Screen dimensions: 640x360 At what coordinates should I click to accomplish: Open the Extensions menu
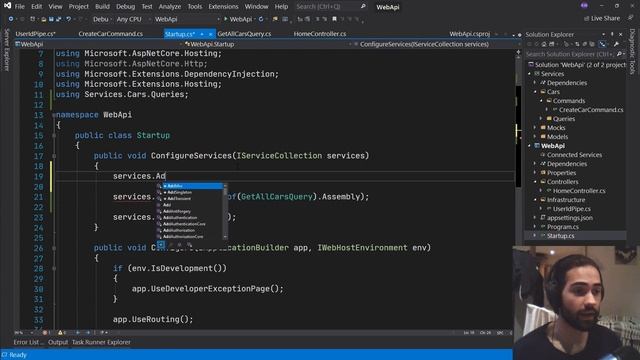tap(223, 7)
